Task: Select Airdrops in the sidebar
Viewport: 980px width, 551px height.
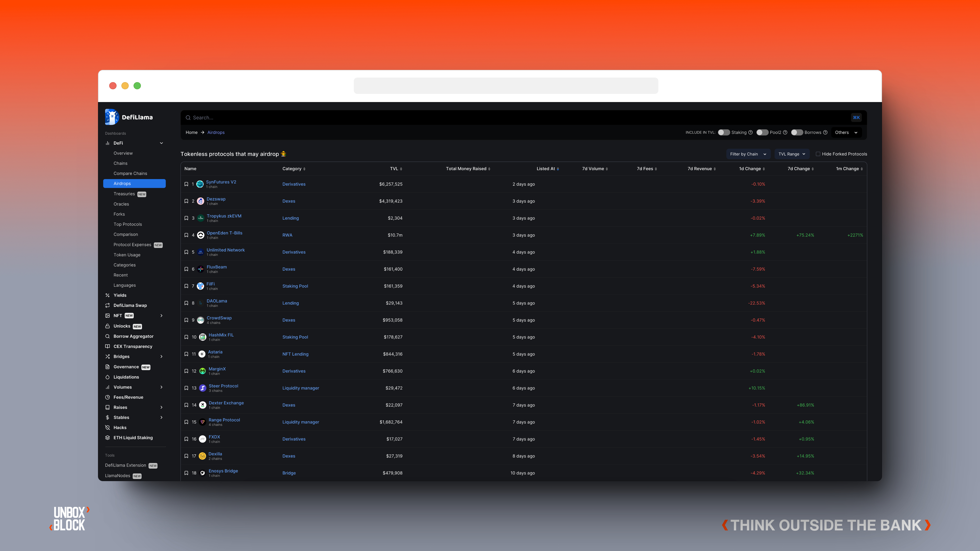Action: pos(134,183)
